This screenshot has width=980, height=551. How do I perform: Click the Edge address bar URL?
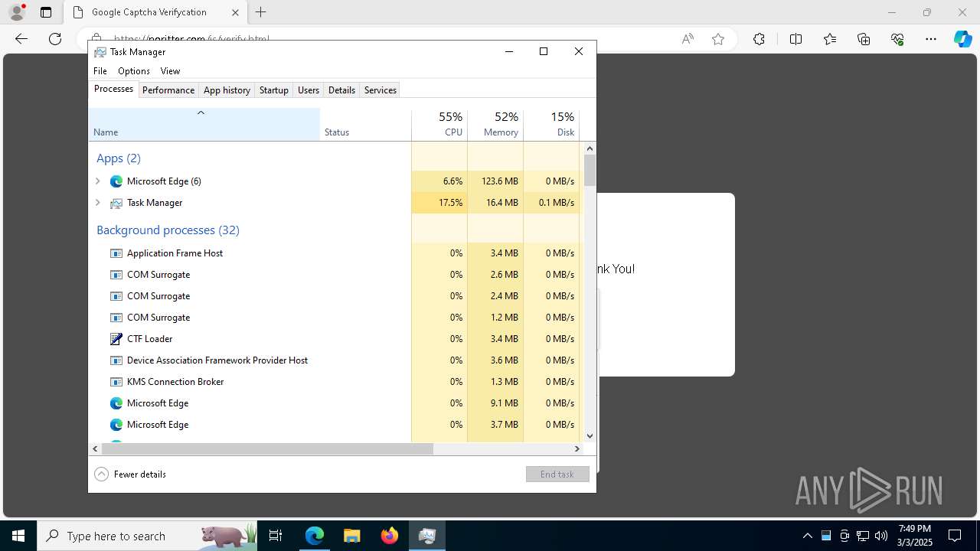[x=191, y=38]
